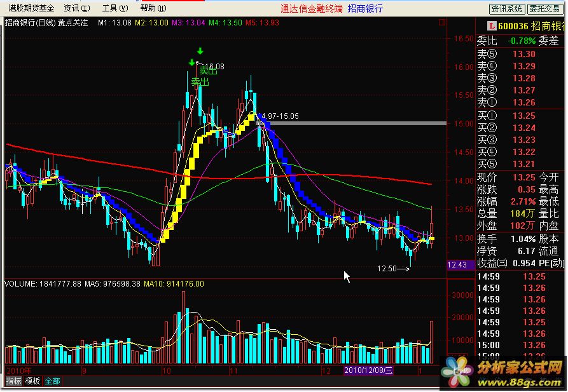Screen dimensions: 568x392
Task: Click the upper green sell arrow above 16.08
Action: (200, 51)
